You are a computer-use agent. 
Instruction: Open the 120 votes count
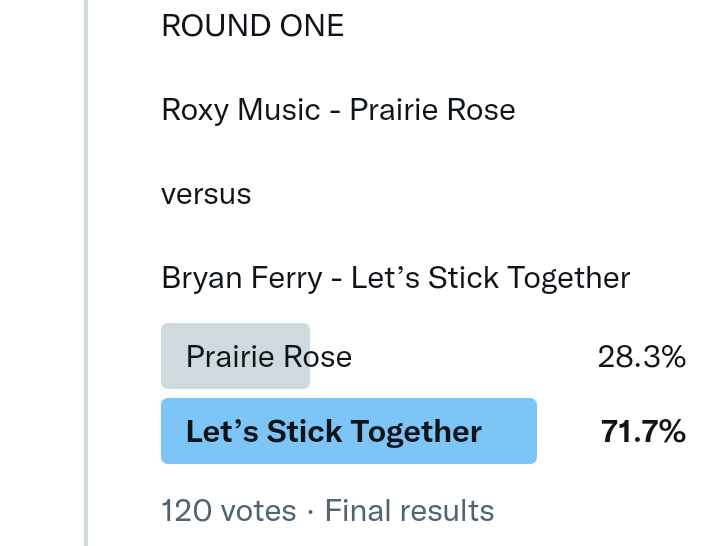(229, 511)
